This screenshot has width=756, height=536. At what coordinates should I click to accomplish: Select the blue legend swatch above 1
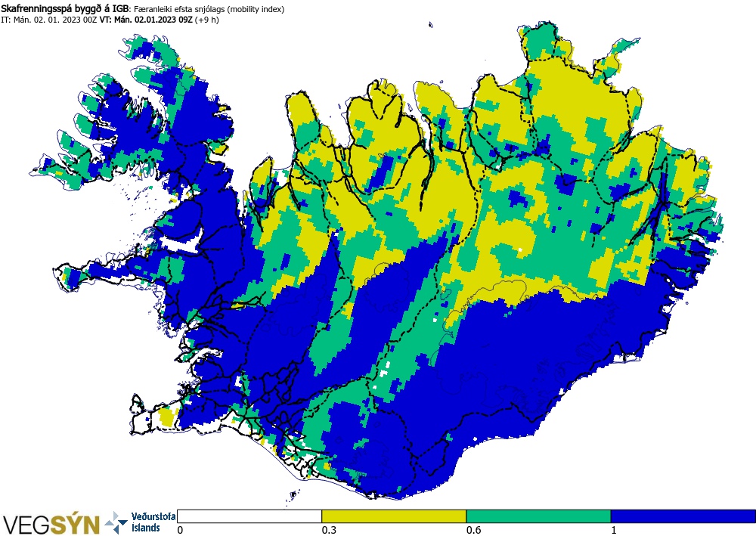(x=683, y=516)
